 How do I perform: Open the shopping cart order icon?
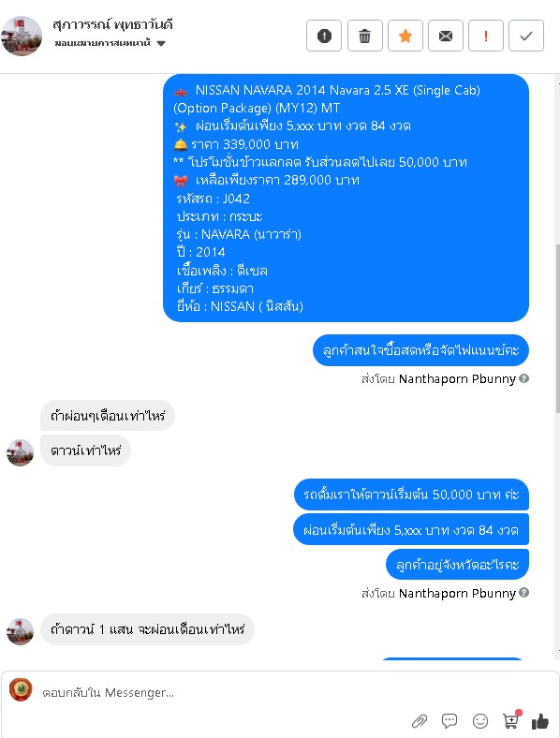tap(511, 719)
